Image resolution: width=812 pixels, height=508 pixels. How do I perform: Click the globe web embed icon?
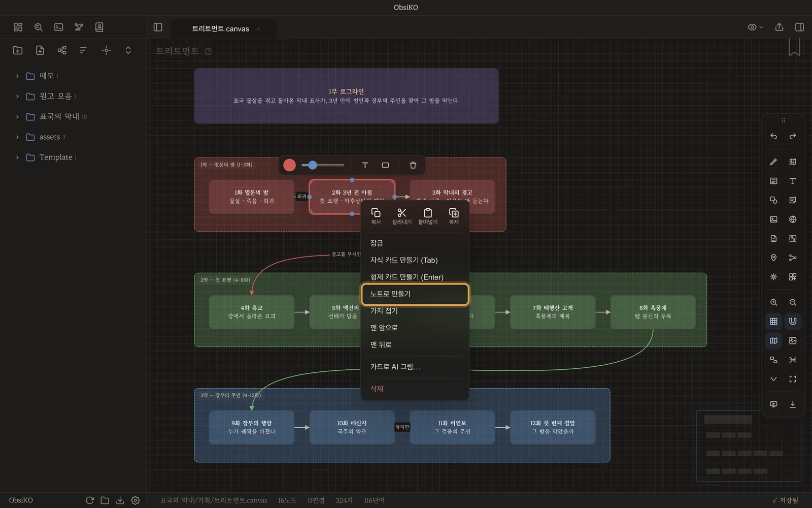click(793, 219)
